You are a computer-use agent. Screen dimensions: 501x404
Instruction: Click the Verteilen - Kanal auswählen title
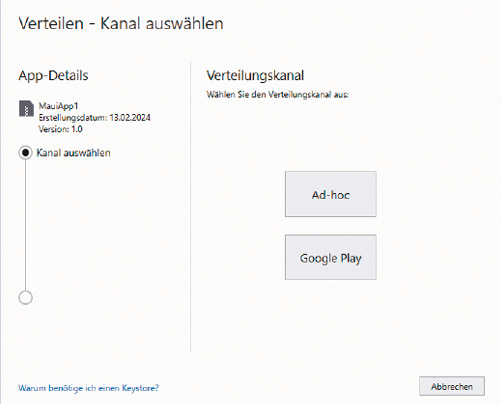pos(121,23)
